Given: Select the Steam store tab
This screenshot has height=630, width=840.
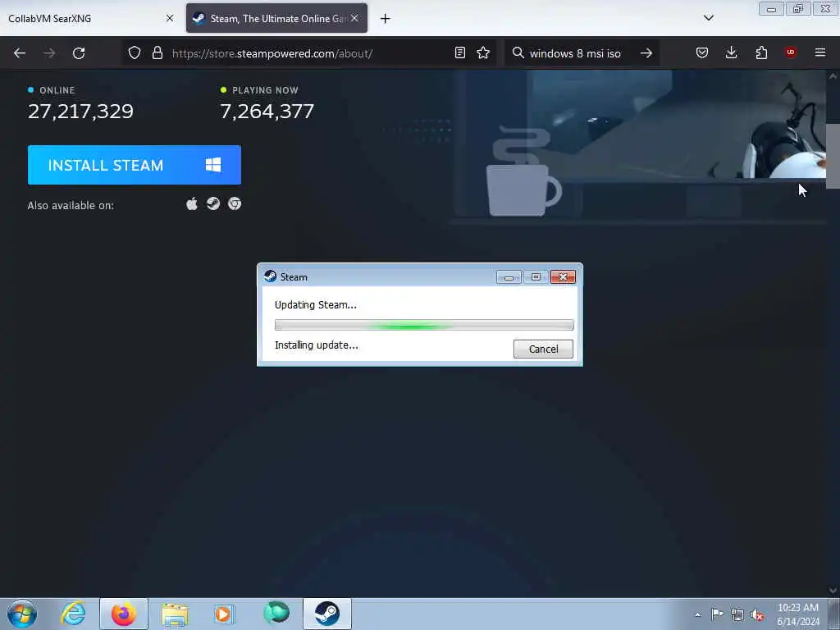Looking at the screenshot, I should pyautogui.click(x=276, y=18).
